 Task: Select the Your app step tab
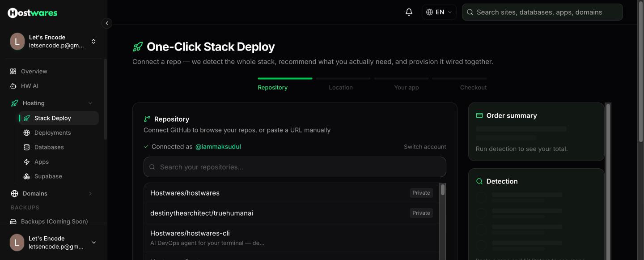coord(406,87)
